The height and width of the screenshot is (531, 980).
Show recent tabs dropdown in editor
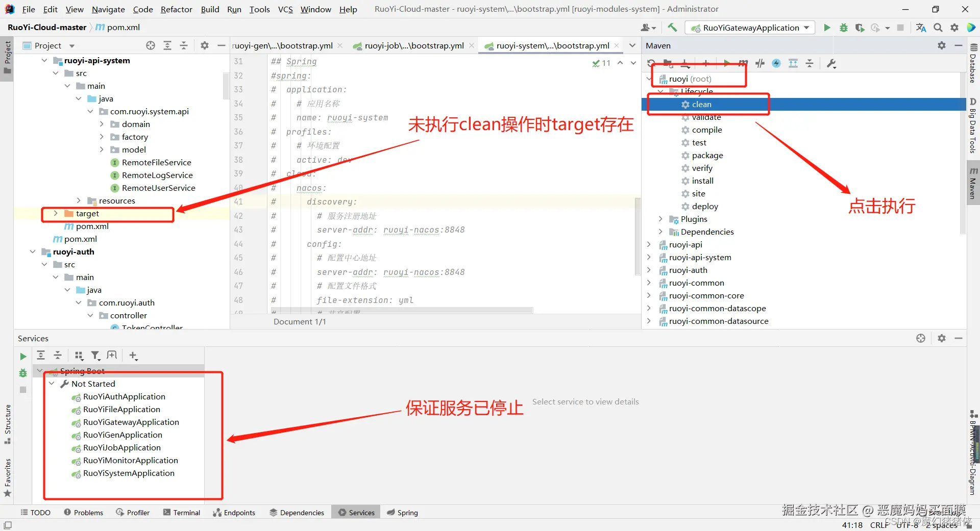point(632,45)
